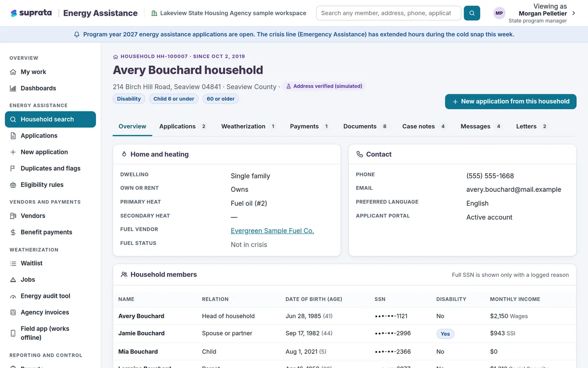This screenshot has height=368, width=588.
Task: Click the Address verified (simulated) badge
Action: pyautogui.click(x=324, y=86)
